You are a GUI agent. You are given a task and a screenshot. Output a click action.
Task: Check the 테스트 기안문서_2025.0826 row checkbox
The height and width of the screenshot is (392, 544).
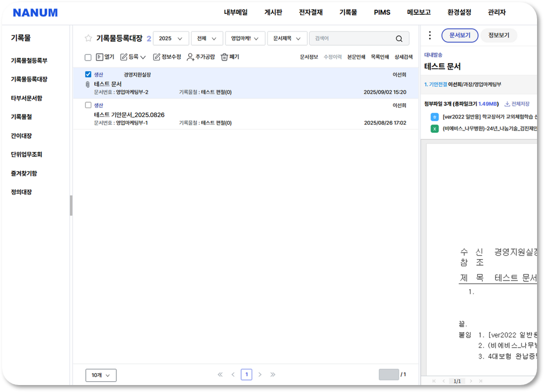click(x=88, y=105)
